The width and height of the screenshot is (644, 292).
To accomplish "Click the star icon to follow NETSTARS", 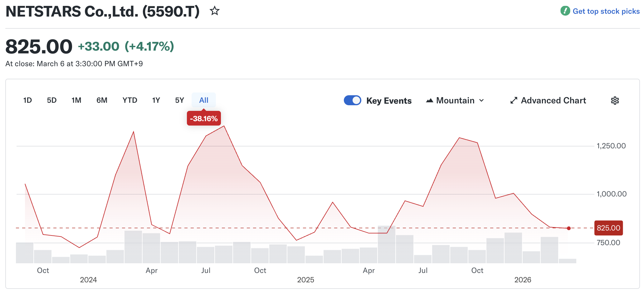I will [214, 11].
